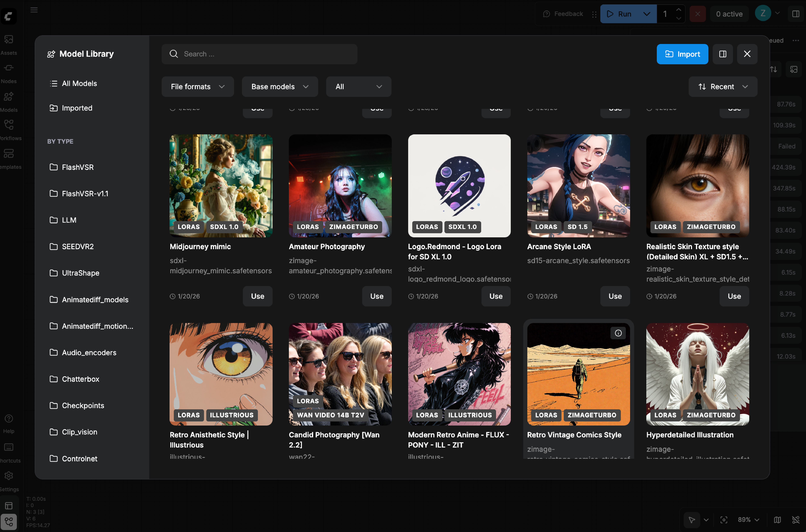The image size is (806, 532).
Task: Select All Models in sidebar
Action: click(79, 83)
